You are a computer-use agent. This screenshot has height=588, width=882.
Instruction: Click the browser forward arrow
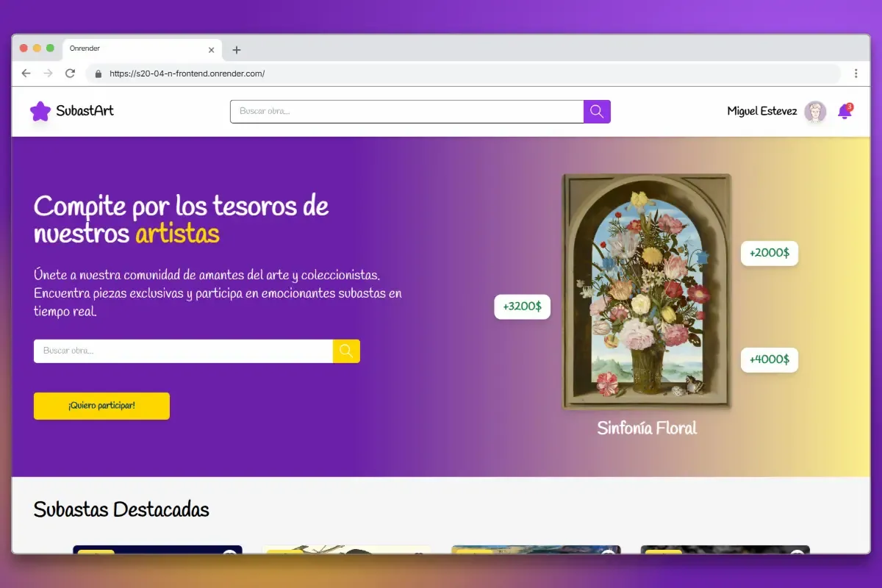pyautogui.click(x=49, y=73)
